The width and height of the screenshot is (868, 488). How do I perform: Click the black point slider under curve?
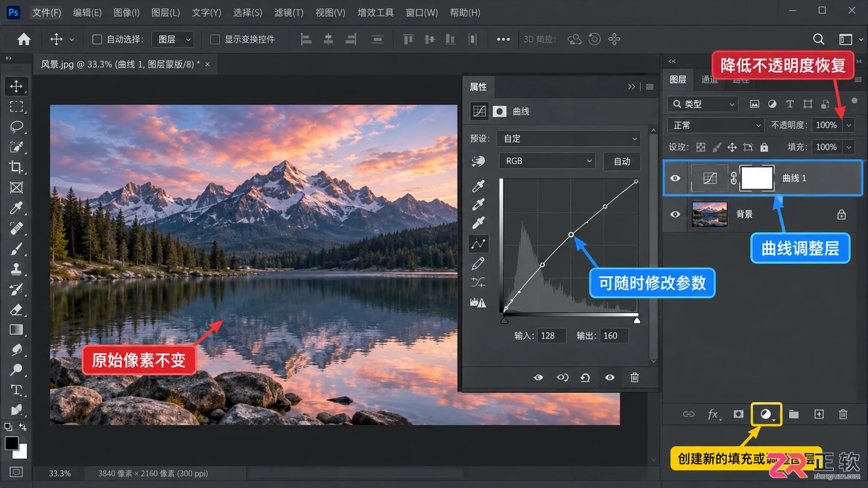click(x=505, y=321)
